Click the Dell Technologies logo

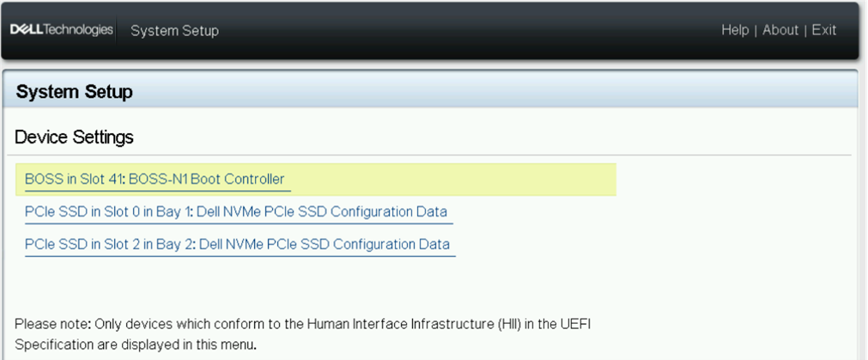pyautogui.click(x=61, y=30)
